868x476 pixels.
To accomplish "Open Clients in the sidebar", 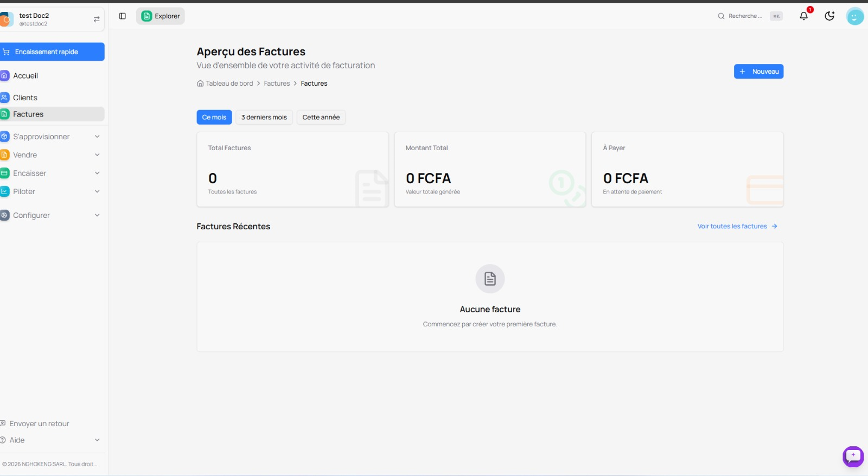I will click(25, 98).
